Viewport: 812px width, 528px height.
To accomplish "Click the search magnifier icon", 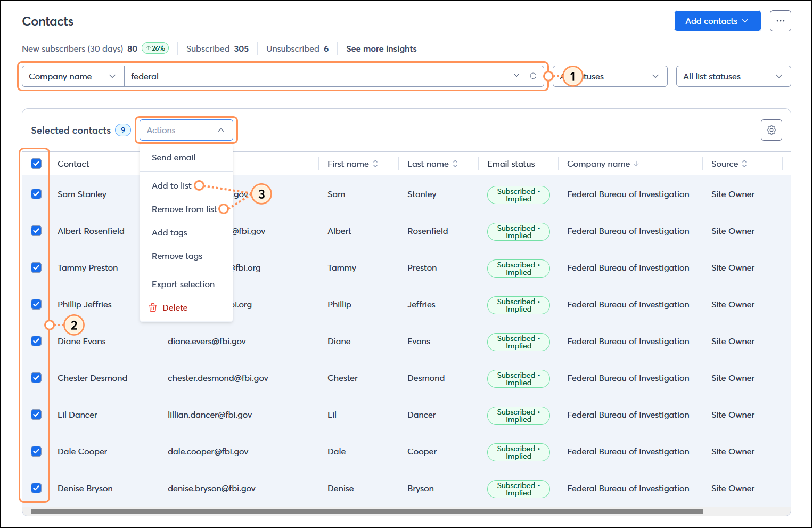I will click(x=533, y=76).
